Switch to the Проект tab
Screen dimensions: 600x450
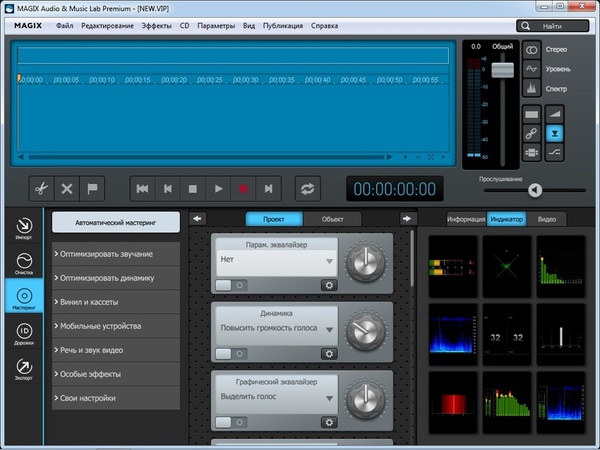(x=274, y=219)
